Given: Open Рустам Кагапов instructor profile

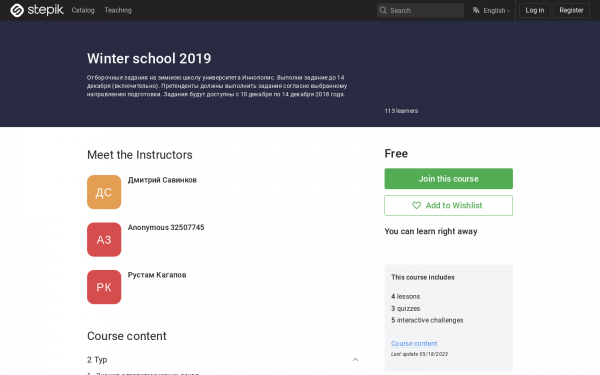Looking at the screenshot, I should (x=157, y=275).
